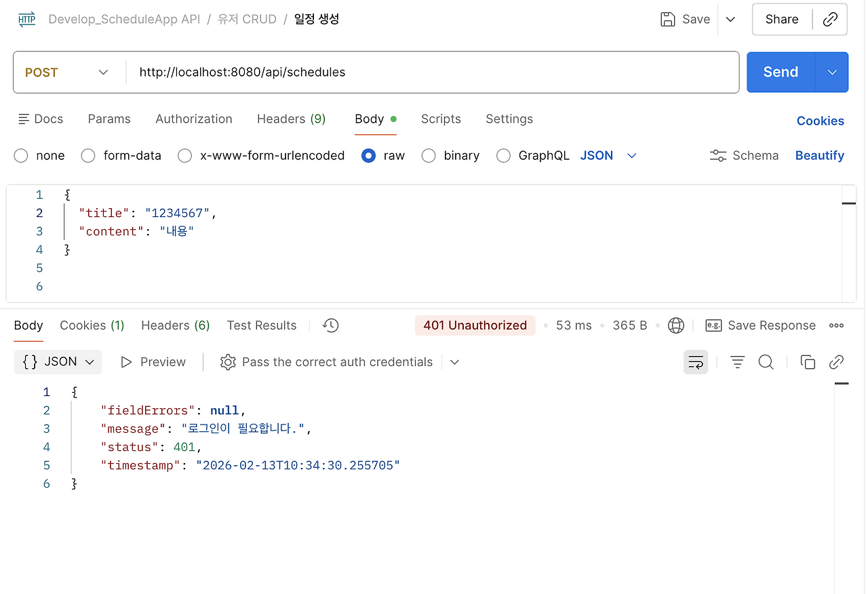Copy the response link icon

point(836,362)
